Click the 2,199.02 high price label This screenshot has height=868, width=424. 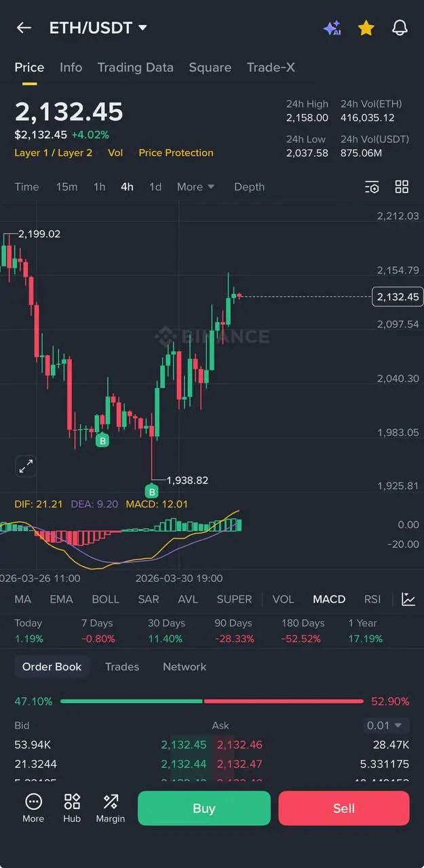tap(39, 234)
